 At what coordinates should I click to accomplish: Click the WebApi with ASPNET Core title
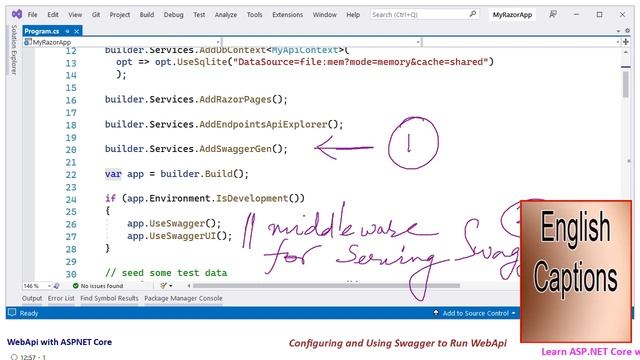point(59,342)
